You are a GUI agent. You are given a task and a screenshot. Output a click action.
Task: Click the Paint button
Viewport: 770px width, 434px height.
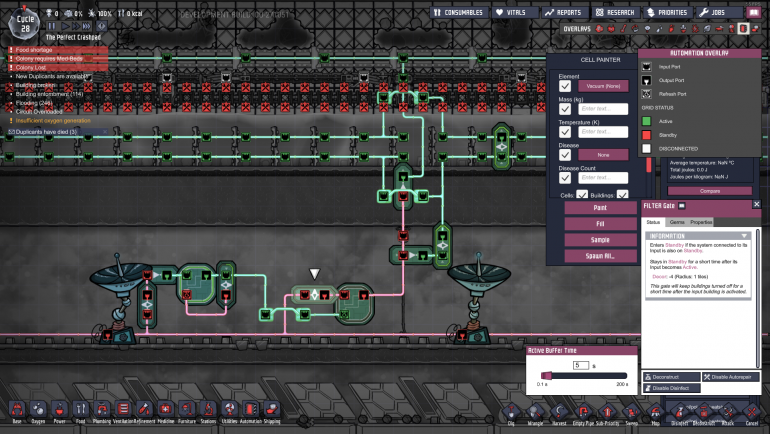click(600, 209)
